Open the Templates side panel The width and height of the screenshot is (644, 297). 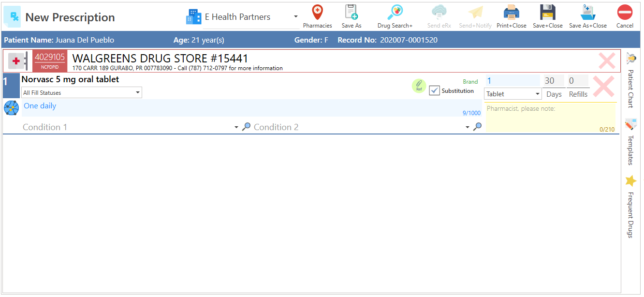click(630, 141)
